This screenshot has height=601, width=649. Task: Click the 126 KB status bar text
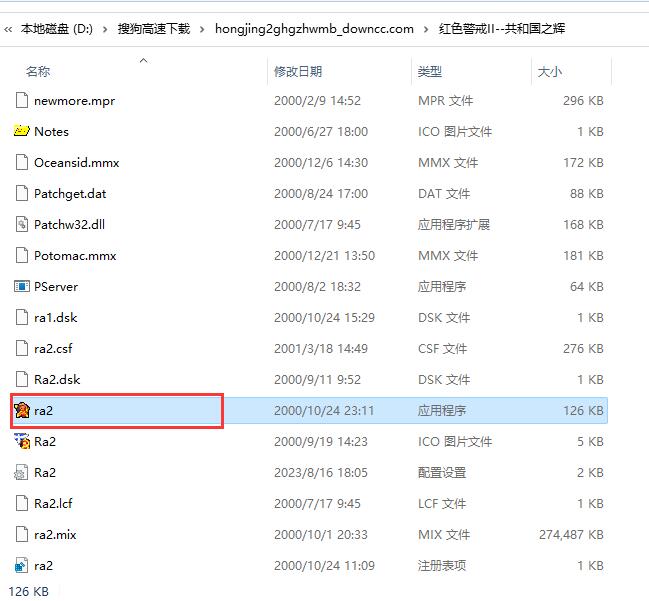pos(29,592)
